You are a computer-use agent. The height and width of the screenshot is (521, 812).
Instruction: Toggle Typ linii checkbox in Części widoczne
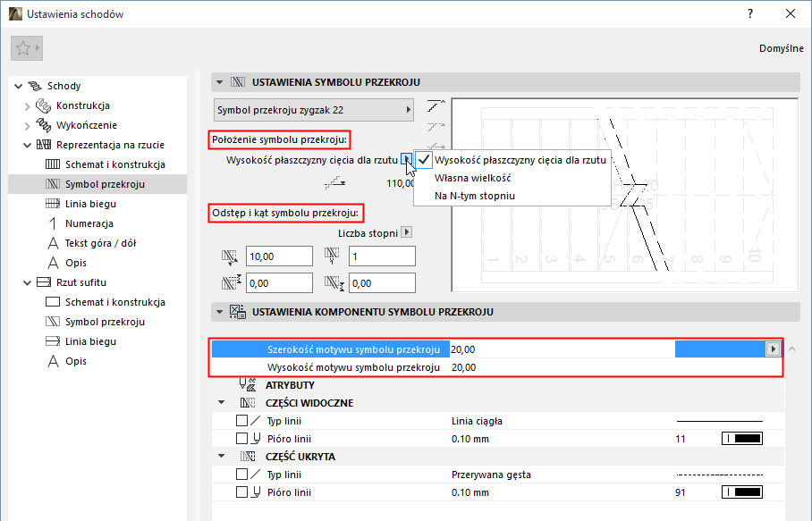[241, 421]
